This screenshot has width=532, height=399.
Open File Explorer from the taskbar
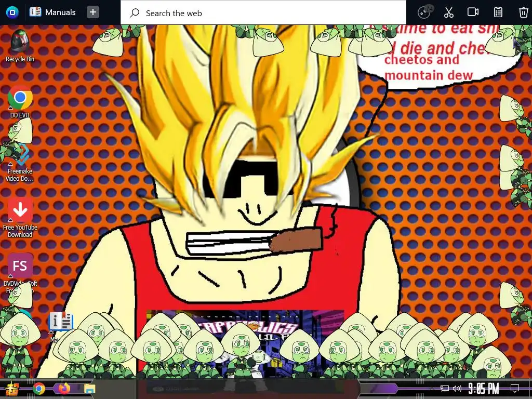(89, 389)
